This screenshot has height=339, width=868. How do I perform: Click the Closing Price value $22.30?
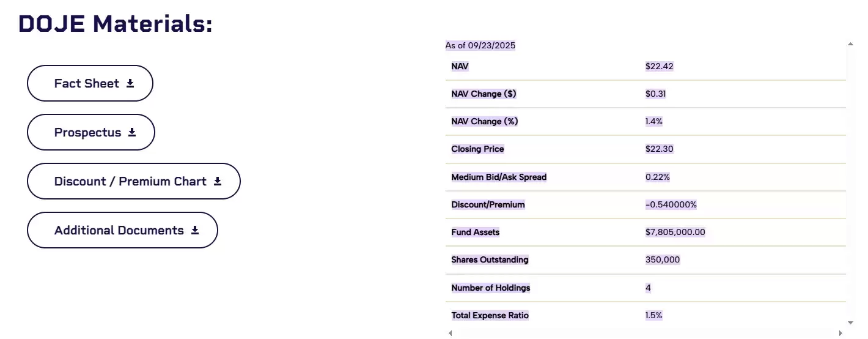(659, 149)
